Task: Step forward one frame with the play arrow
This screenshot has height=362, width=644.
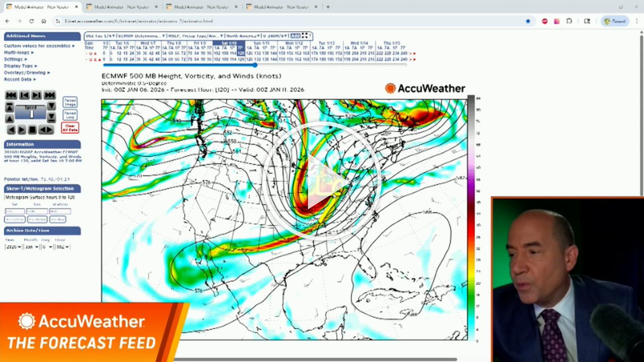Action: coord(36,95)
